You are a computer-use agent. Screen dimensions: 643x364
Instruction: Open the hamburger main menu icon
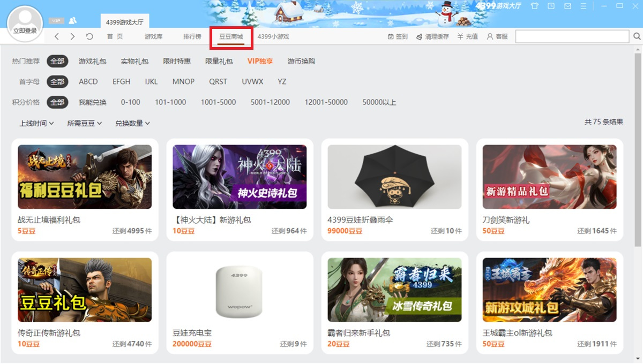click(x=584, y=6)
